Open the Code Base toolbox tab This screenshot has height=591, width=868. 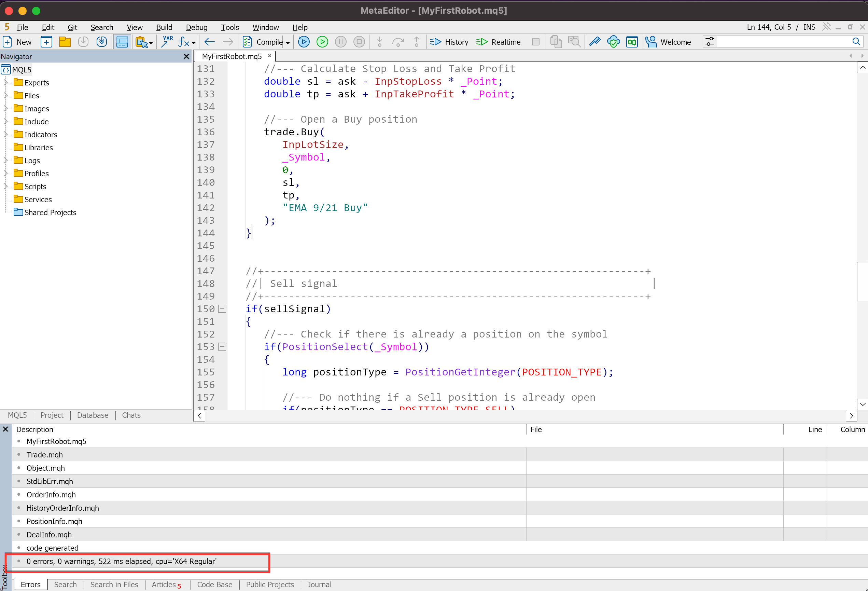(x=215, y=585)
